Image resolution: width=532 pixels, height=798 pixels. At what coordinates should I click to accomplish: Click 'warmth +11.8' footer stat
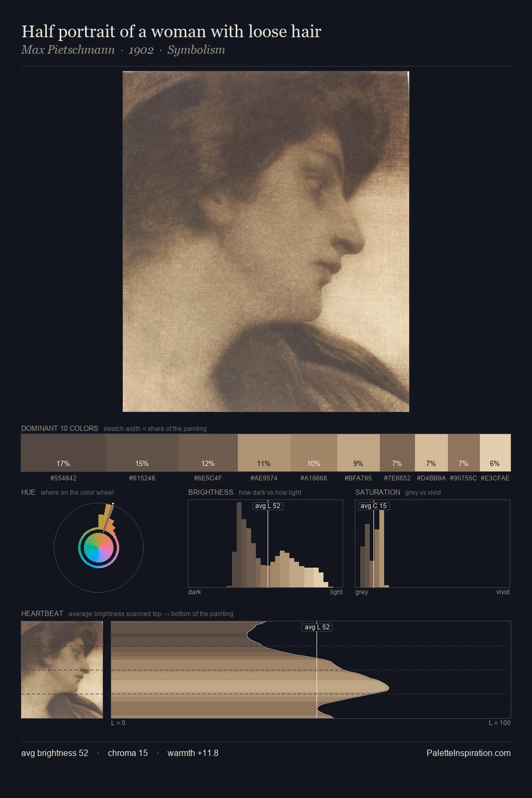point(193,753)
